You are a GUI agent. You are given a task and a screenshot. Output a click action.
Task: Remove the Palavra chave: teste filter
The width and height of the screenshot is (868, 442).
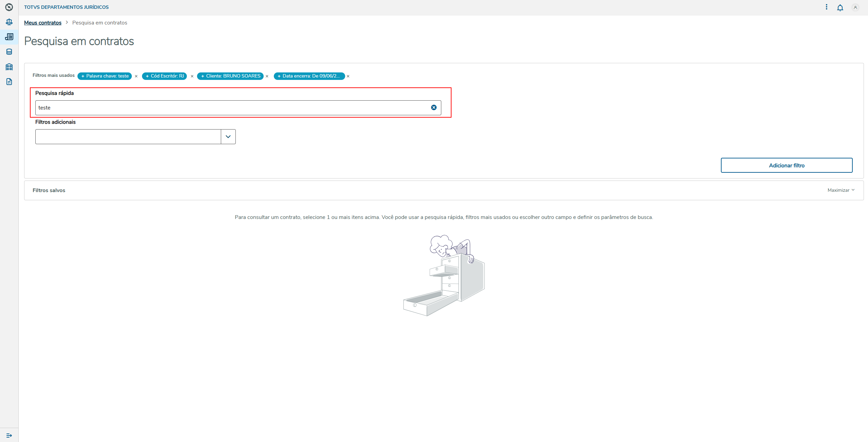tap(136, 76)
